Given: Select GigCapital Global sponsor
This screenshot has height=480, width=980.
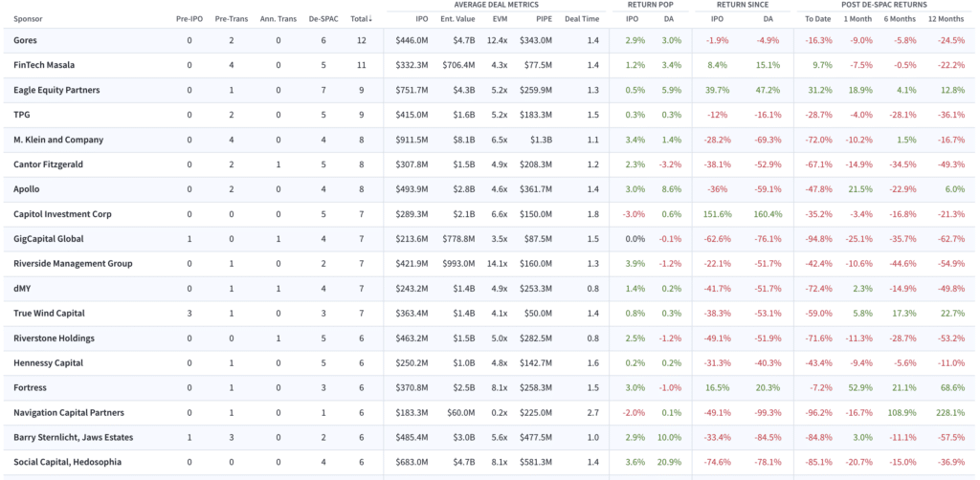Looking at the screenshot, I should (49, 239).
